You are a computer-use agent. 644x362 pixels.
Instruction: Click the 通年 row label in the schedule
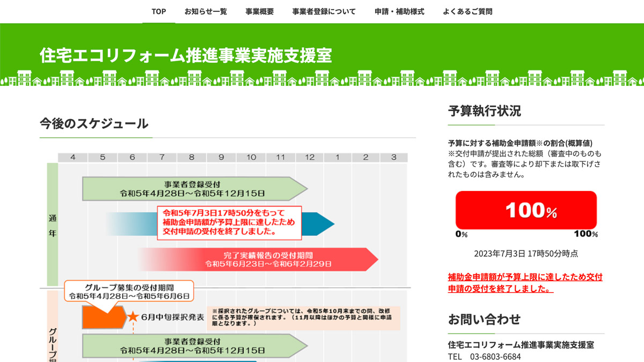[x=52, y=225]
